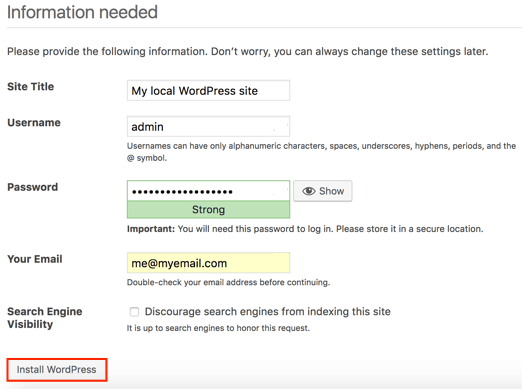Click the Strong password strength indicator
The height and width of the screenshot is (389, 522).
point(208,210)
